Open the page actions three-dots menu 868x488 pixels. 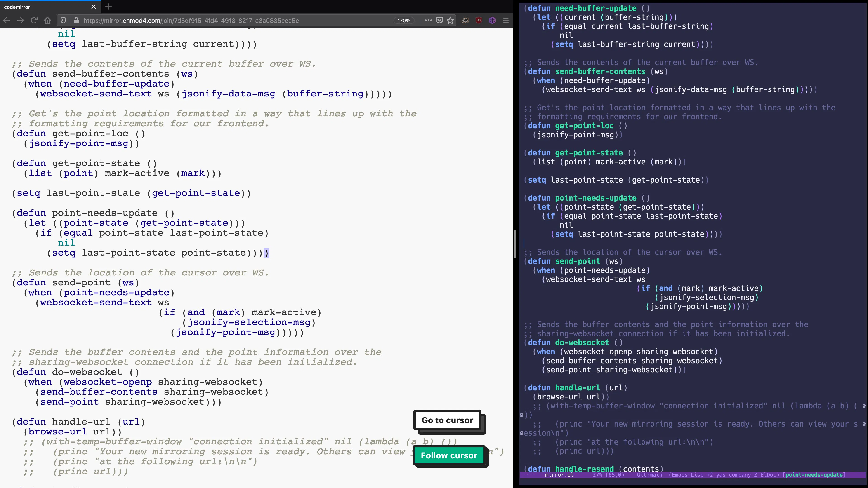428,21
